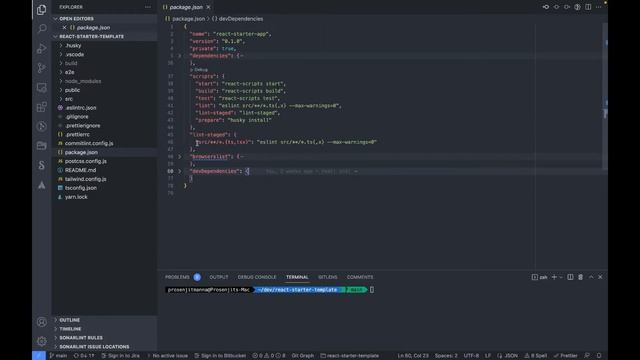
Task: Unfold the dependencies block in editor
Action: 180,56
